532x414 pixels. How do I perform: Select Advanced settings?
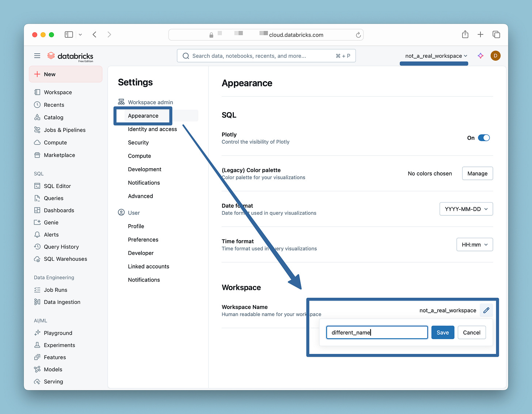(140, 196)
